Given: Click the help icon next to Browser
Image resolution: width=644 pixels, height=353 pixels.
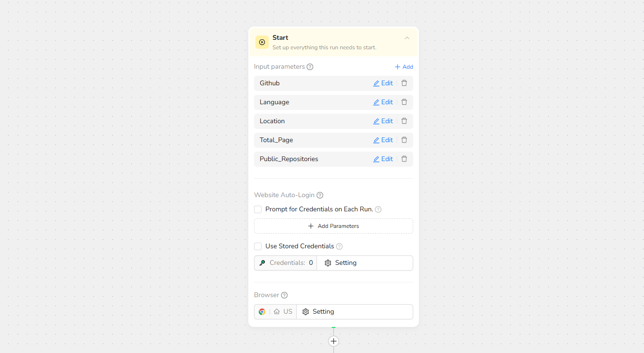Looking at the screenshot, I should [x=284, y=295].
